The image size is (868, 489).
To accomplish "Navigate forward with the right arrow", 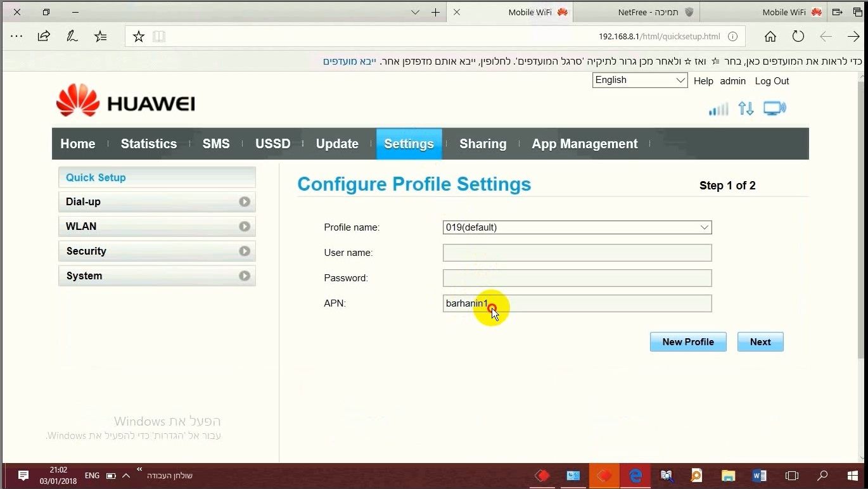I will coord(853,37).
